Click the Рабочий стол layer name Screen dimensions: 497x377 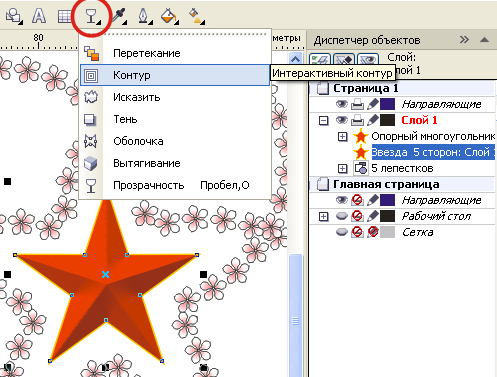436,216
